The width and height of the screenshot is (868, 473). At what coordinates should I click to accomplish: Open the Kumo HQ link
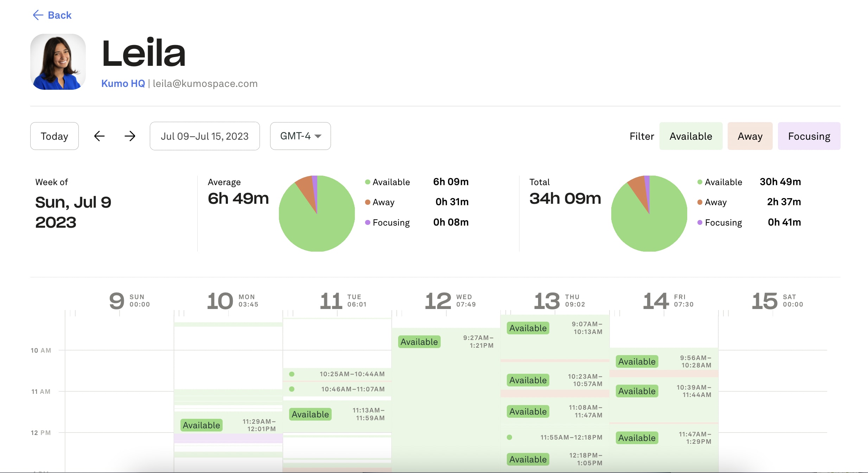[x=123, y=83]
